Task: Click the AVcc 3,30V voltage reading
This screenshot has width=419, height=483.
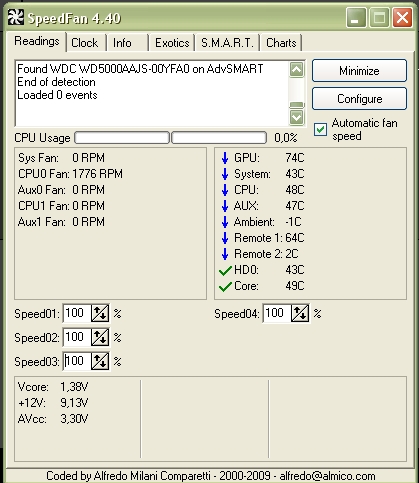Action: (x=53, y=419)
